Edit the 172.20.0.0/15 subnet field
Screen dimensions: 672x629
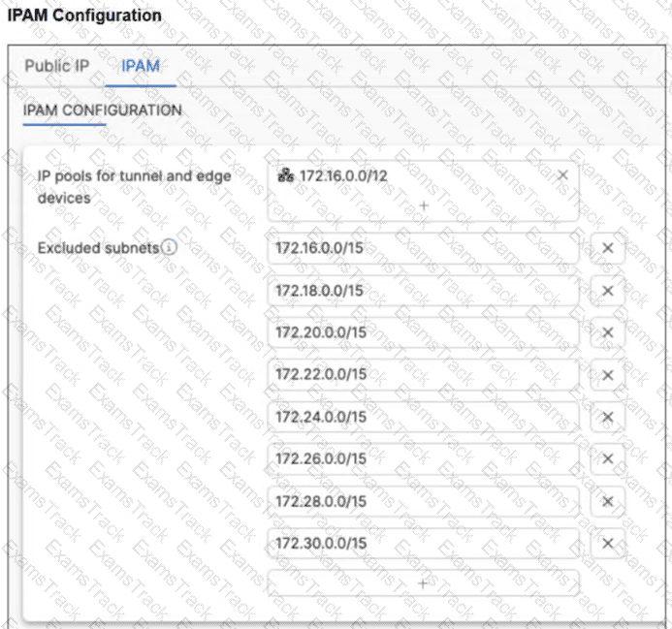pyautogui.click(x=423, y=332)
